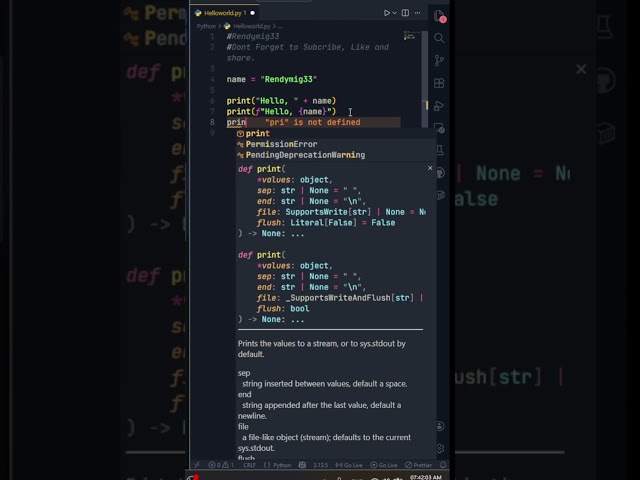Run the Python file with play button
This screenshot has height=480, width=640.
coord(387,13)
